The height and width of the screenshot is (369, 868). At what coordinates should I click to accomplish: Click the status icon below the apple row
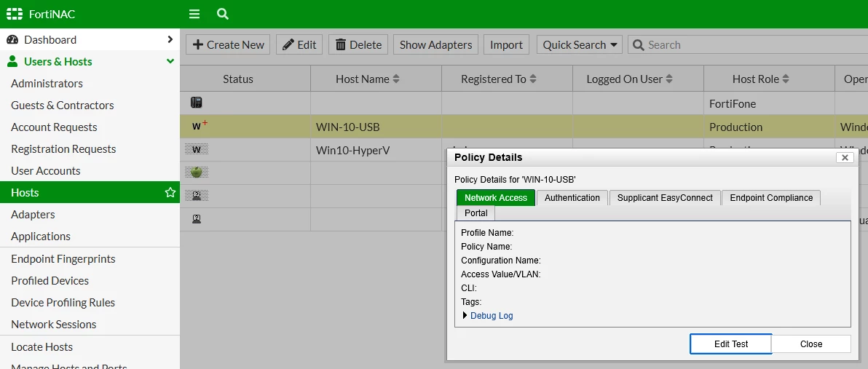coord(197,195)
